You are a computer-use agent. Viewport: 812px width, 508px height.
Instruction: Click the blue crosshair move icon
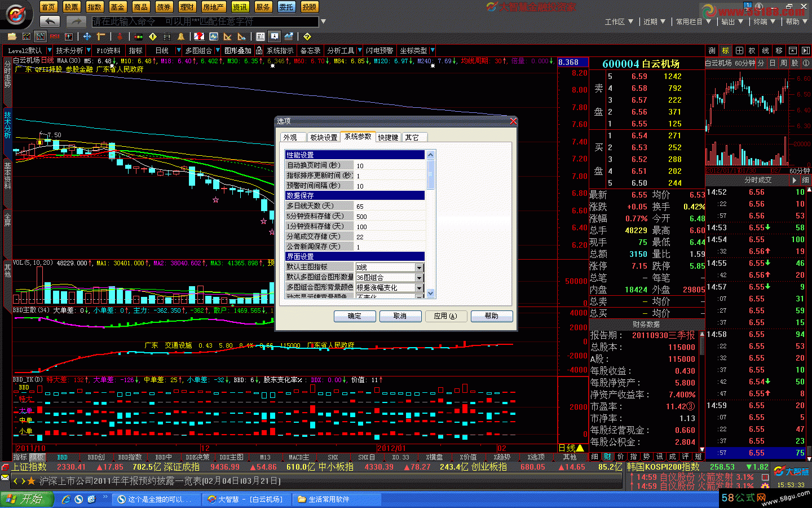click(x=87, y=37)
